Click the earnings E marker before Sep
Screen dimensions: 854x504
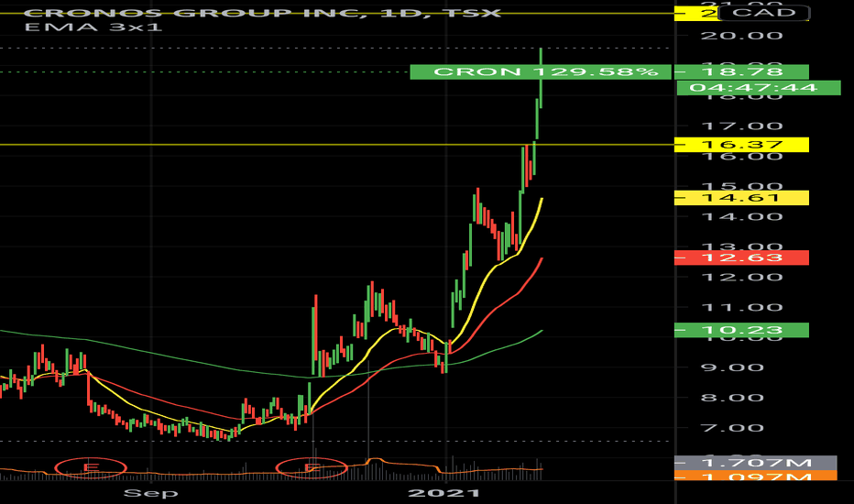91,467
